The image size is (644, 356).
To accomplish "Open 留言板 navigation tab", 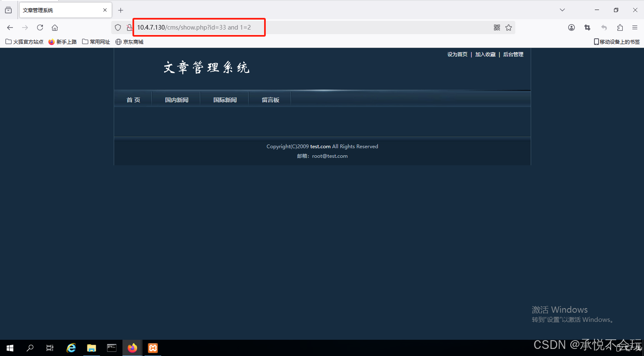I will (x=270, y=100).
